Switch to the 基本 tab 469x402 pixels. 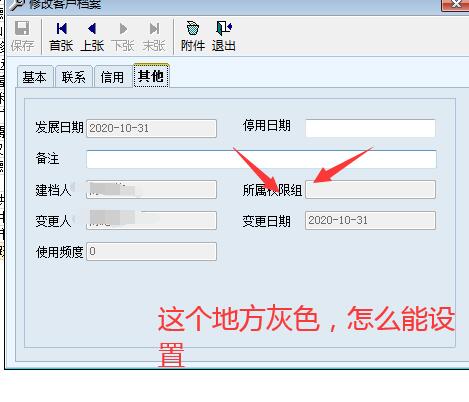click(35, 77)
